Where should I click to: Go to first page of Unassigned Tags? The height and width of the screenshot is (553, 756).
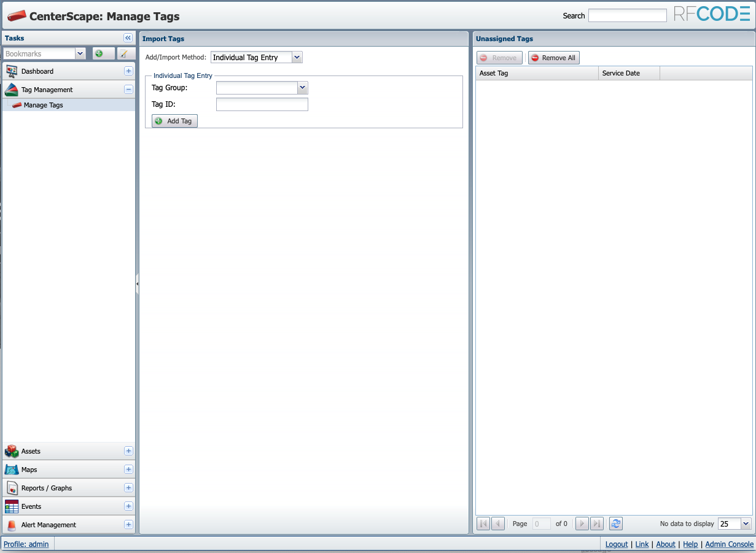pos(483,524)
